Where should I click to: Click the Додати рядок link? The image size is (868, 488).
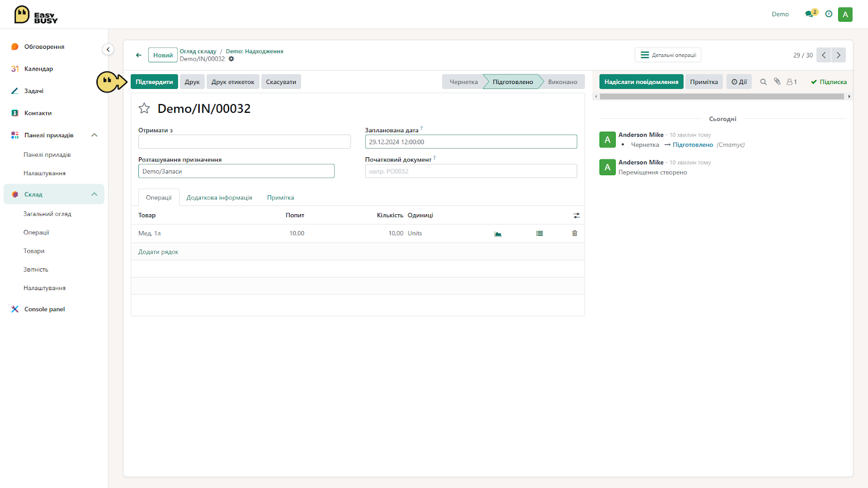tap(158, 252)
